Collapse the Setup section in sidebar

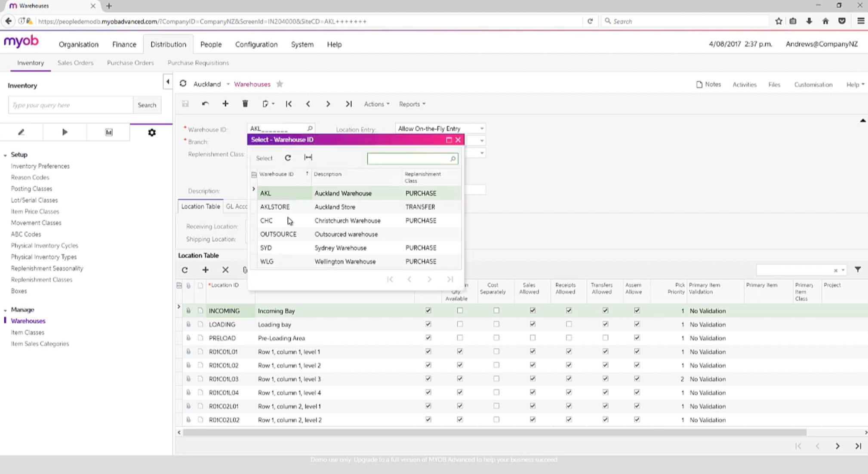click(5, 154)
